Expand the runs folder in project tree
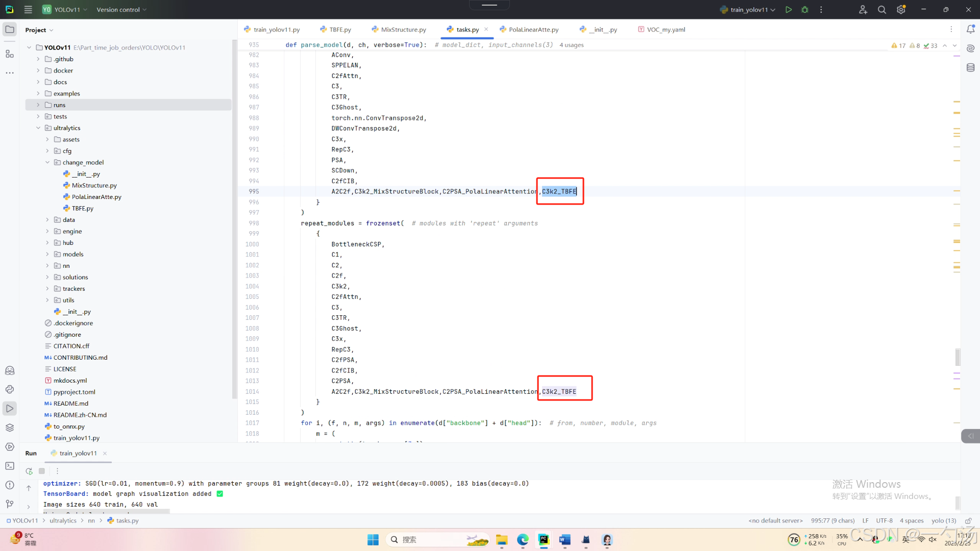Image resolution: width=980 pixels, height=551 pixels. 38,105
